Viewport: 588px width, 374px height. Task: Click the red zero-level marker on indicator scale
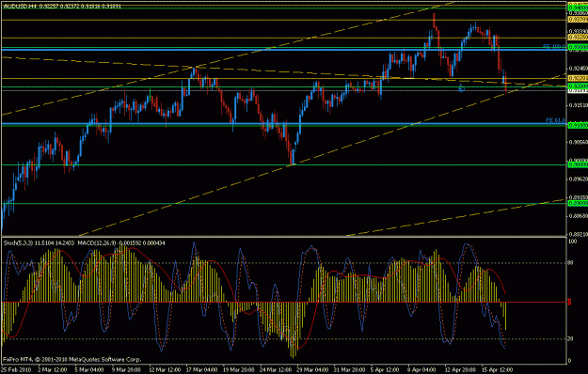pyautogui.click(x=569, y=302)
